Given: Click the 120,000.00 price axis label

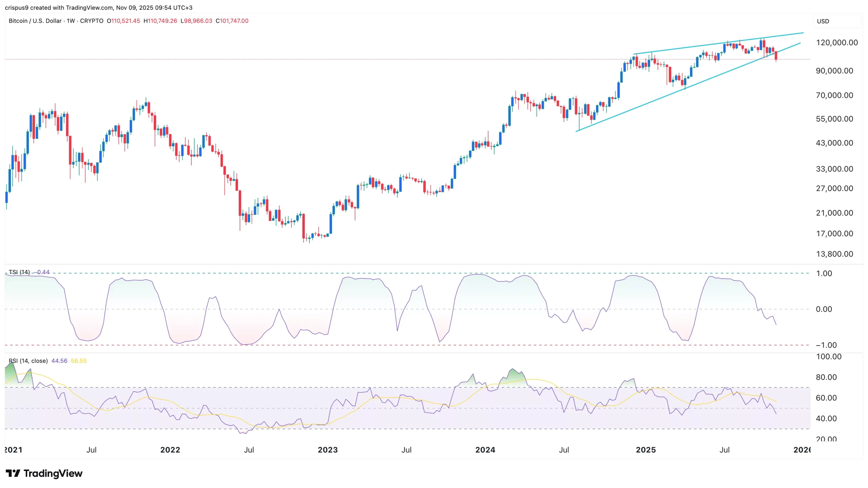Looking at the screenshot, I should tap(837, 42).
